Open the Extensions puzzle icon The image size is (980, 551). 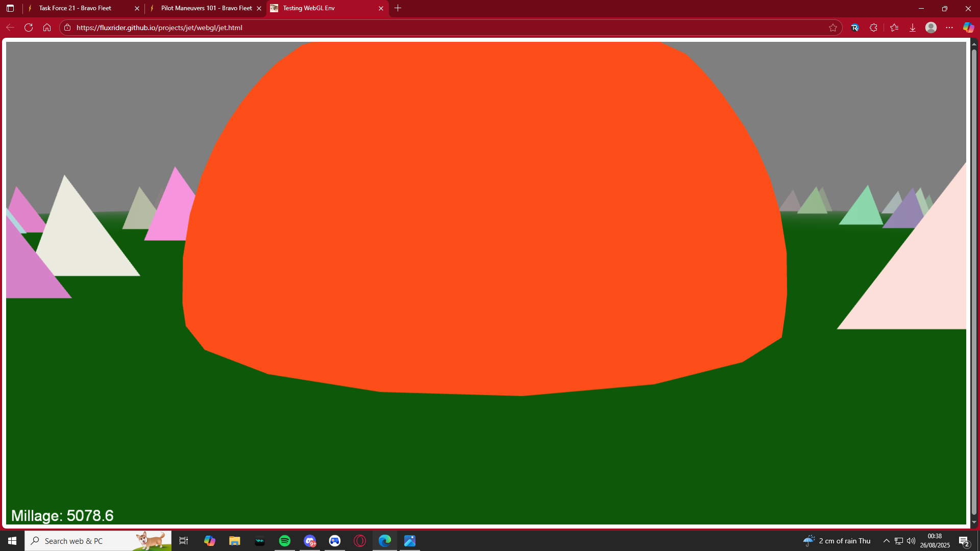coord(873,28)
